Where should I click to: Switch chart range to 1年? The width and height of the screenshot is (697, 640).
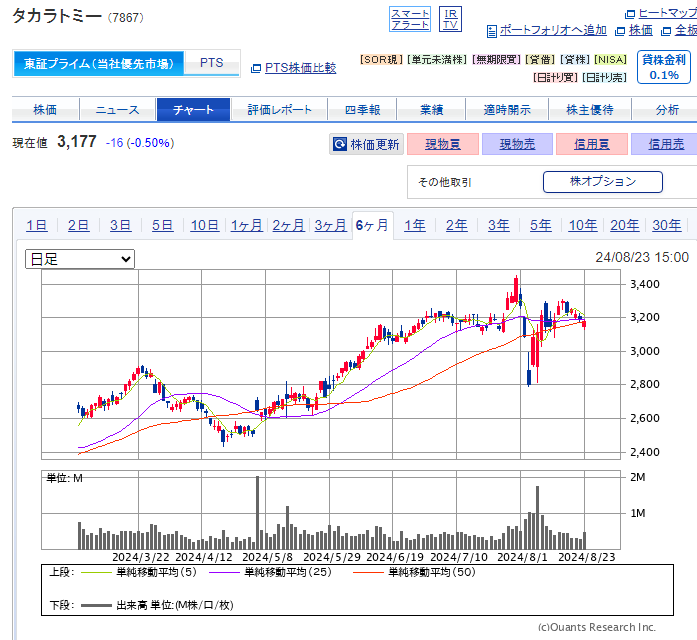(x=414, y=225)
